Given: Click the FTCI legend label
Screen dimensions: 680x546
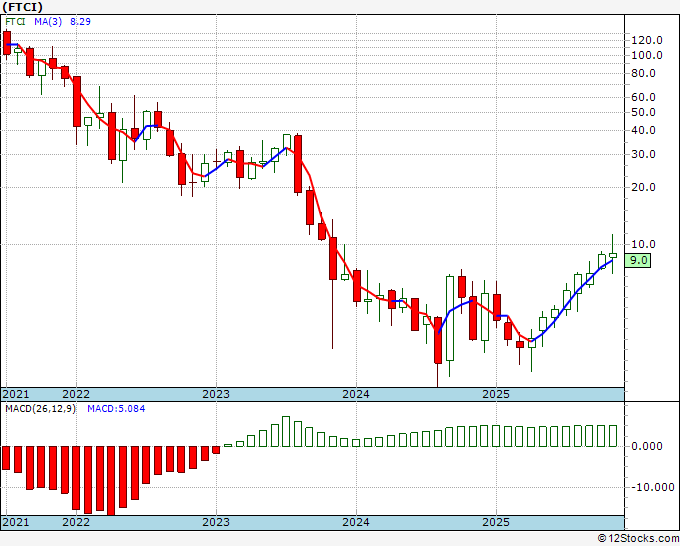Looking at the screenshot, I should click(x=15, y=21).
